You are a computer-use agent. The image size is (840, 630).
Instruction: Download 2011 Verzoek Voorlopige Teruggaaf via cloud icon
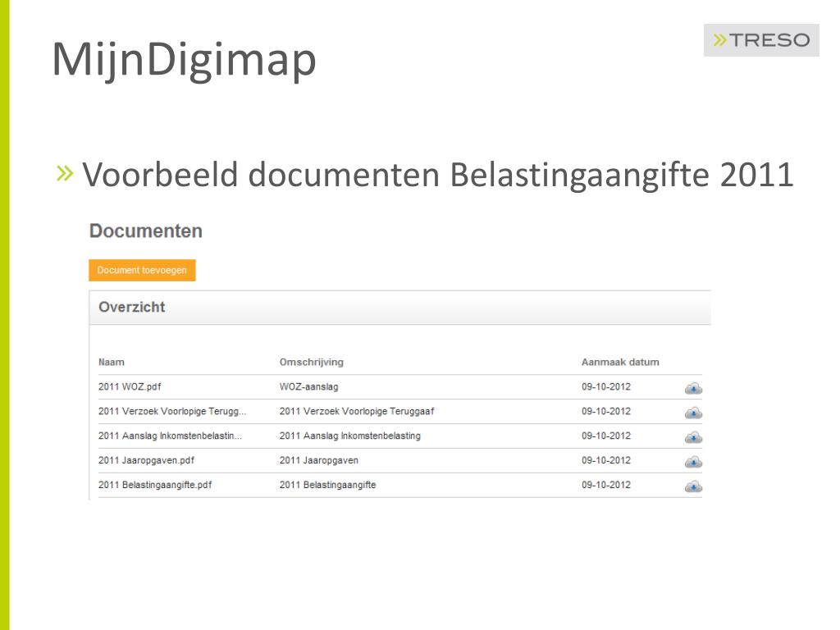point(693,413)
